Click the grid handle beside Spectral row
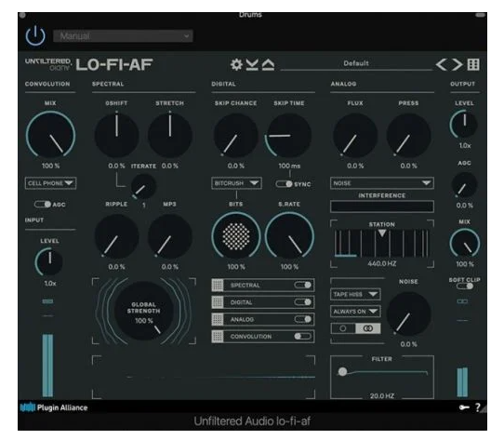The height and width of the screenshot is (440, 504). pyautogui.click(x=218, y=285)
